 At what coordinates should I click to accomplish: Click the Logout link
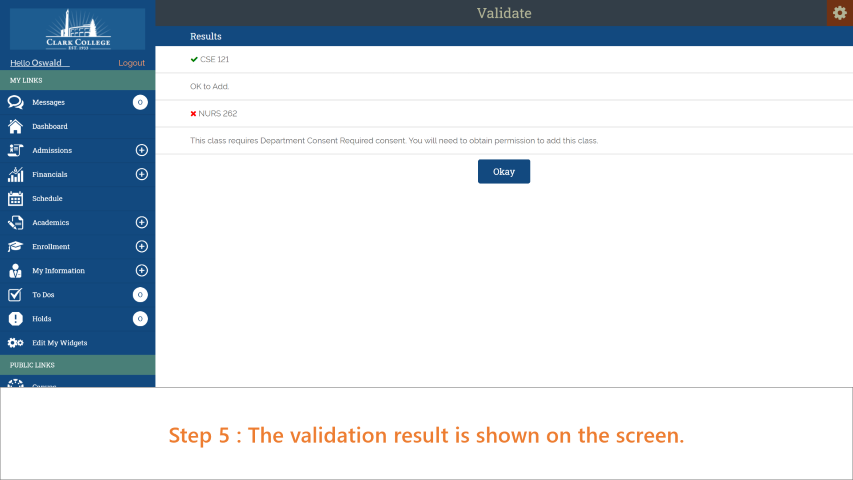pyautogui.click(x=131, y=63)
